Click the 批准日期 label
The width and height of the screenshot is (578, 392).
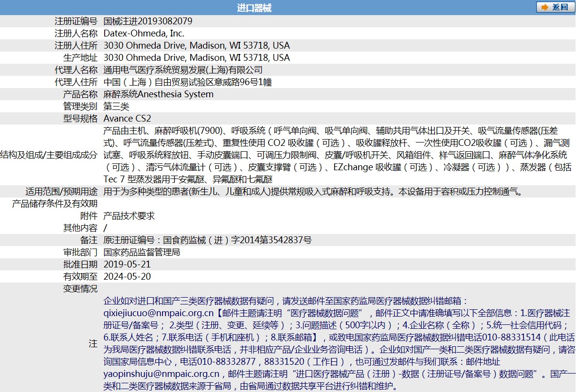click(x=80, y=264)
